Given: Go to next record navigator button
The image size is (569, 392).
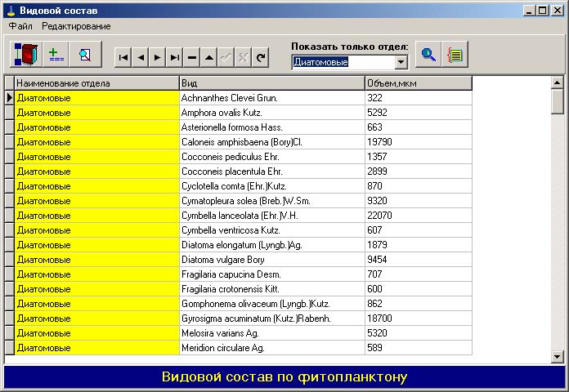Looking at the screenshot, I should 158,57.
